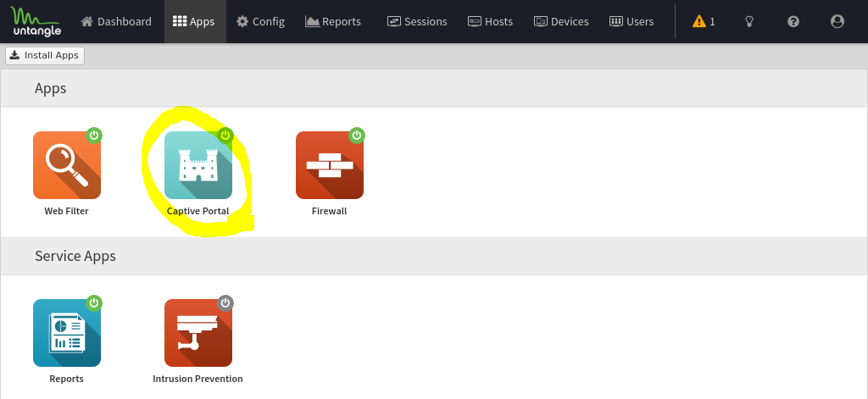This screenshot has width=868, height=399.
Task: Click the Apps section heading
Action: pyautogui.click(x=50, y=88)
